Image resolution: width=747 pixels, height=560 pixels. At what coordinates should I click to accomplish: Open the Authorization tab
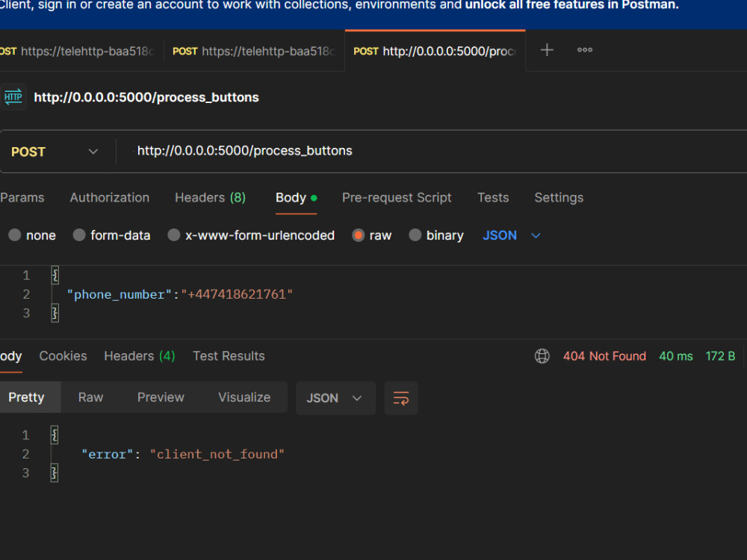tap(110, 198)
